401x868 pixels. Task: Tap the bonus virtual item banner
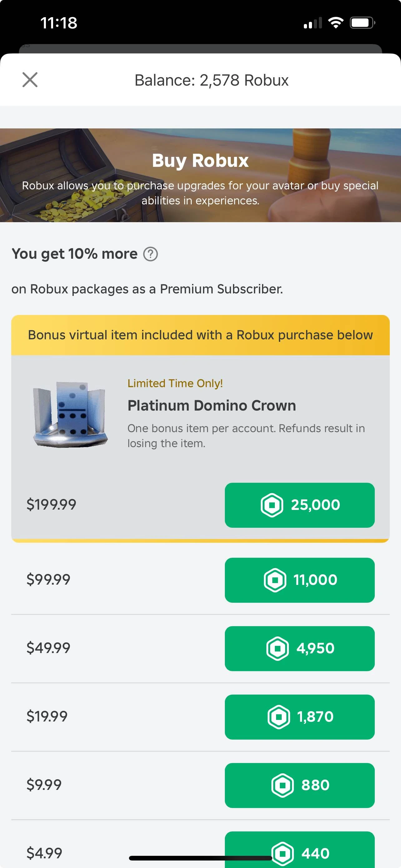(x=200, y=335)
